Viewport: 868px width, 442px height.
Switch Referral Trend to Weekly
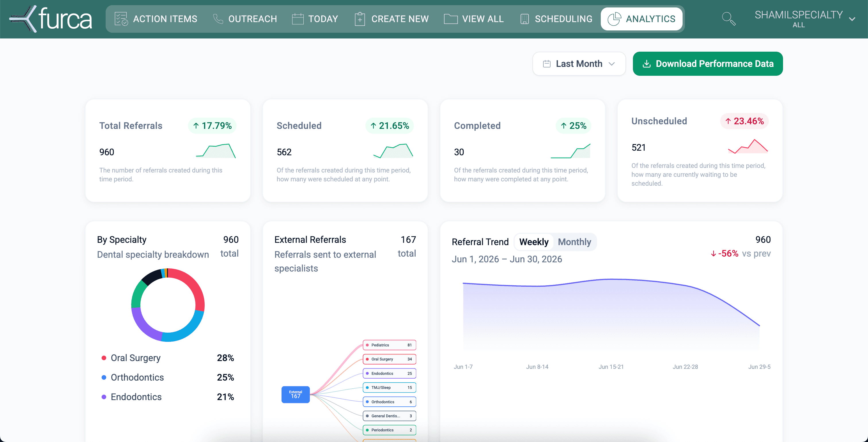pos(534,242)
